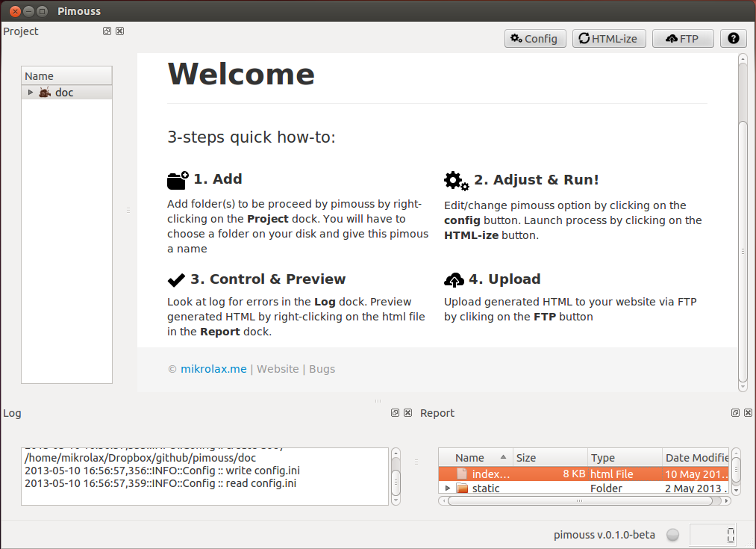Image resolution: width=756 pixels, height=549 pixels.
Task: Open the mikrolax.me link
Action: click(213, 369)
